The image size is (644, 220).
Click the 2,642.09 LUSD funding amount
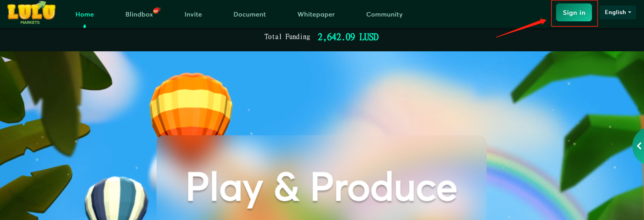(x=348, y=37)
